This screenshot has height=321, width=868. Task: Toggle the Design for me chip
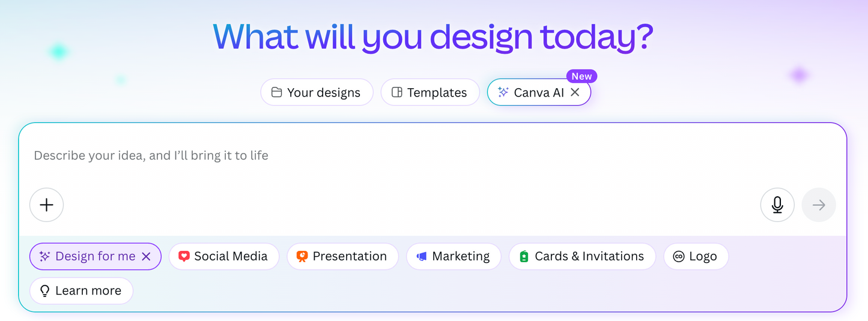96,256
